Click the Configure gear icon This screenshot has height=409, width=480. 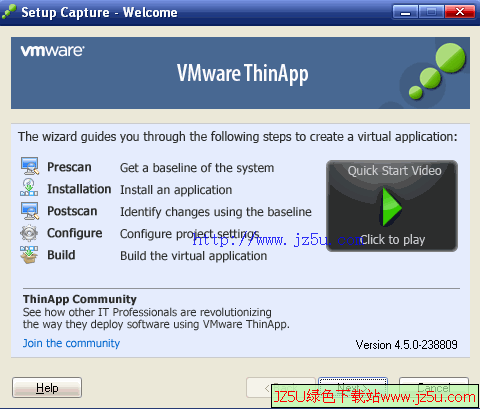[29, 233]
